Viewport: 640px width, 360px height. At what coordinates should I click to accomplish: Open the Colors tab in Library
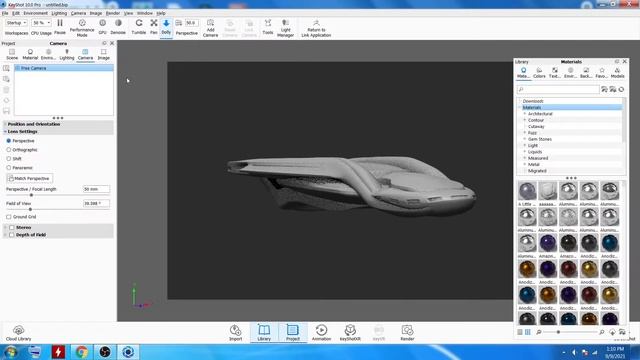point(539,73)
